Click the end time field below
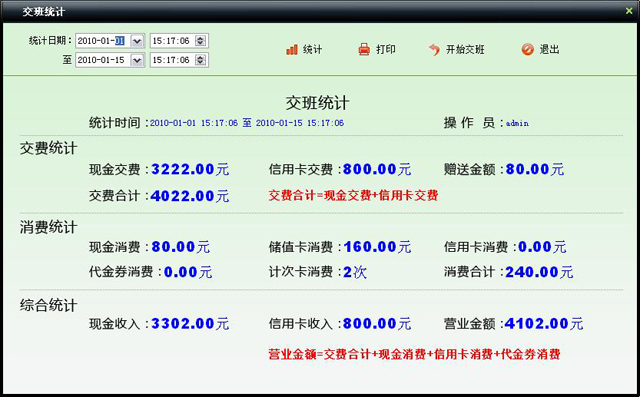 pos(173,60)
